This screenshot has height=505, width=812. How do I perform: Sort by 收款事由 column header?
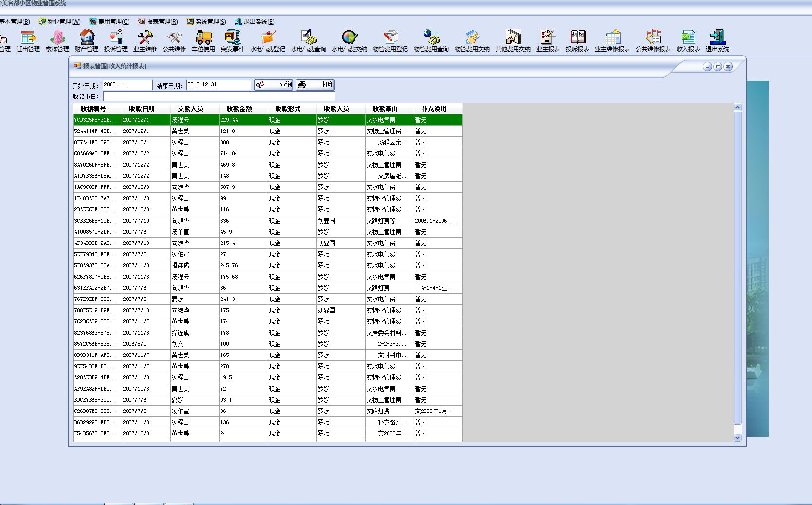pos(389,109)
